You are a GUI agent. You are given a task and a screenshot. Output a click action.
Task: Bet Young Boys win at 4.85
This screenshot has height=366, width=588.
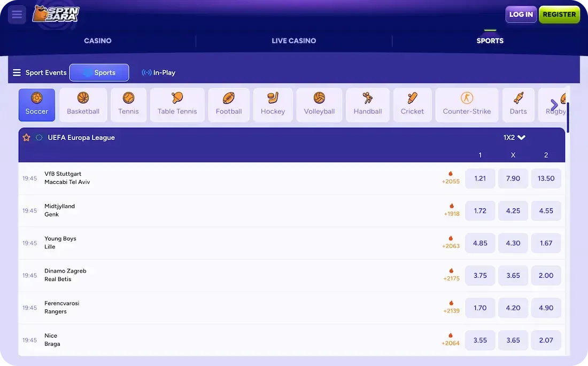coord(480,243)
